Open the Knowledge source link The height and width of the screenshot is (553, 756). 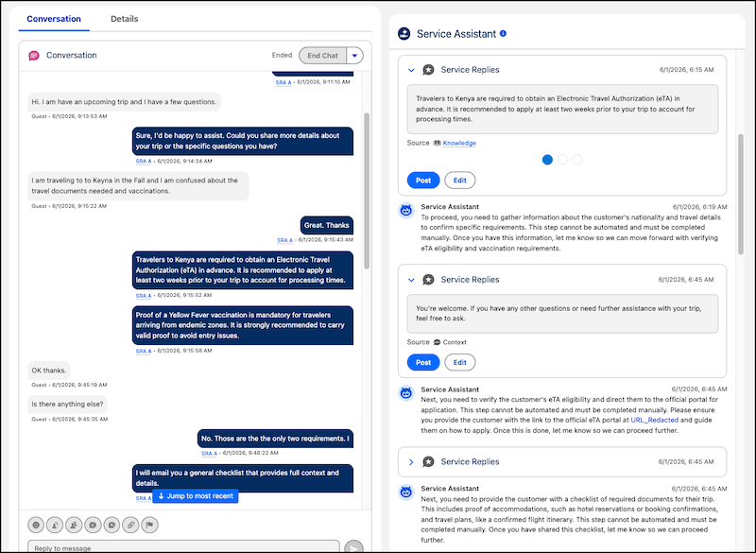pos(459,143)
